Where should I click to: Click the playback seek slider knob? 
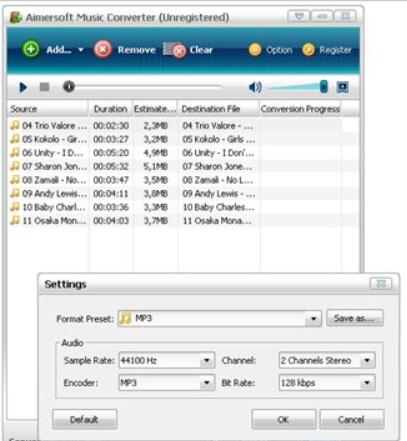pyautogui.click(x=69, y=87)
